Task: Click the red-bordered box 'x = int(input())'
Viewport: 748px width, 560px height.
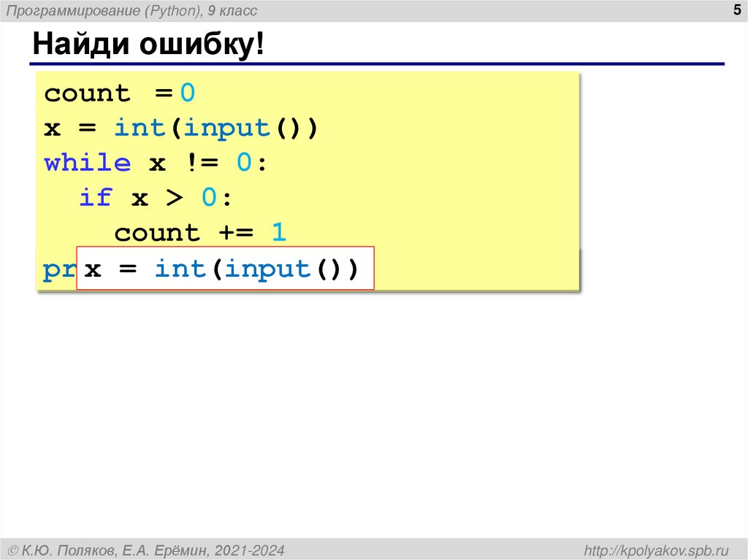Action: (225, 268)
